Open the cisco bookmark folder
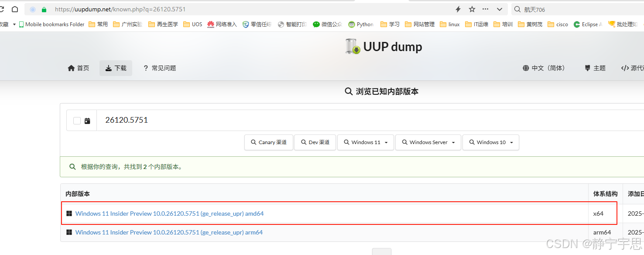Screen dimensions: 644x255 pyautogui.click(x=558, y=24)
